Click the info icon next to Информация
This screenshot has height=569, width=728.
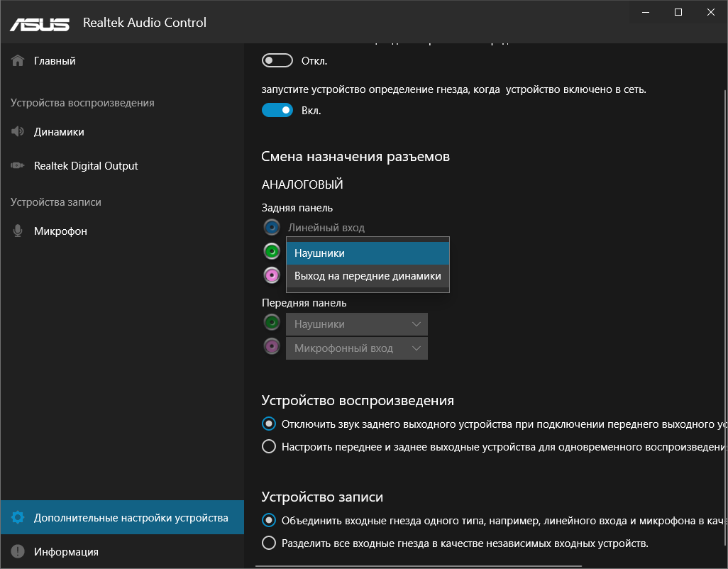click(x=18, y=552)
